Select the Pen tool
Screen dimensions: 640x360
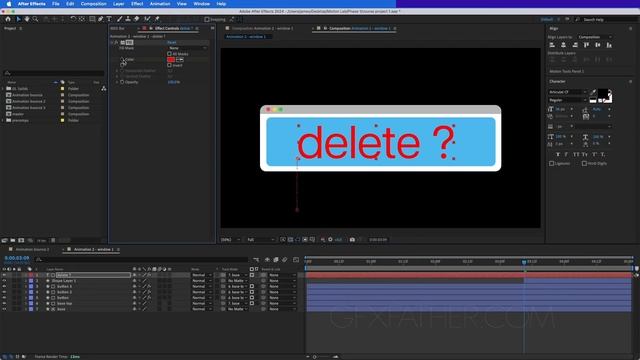[x=101, y=19]
